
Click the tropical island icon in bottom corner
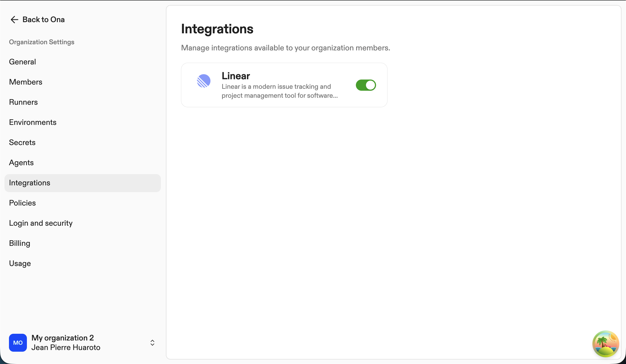tap(606, 344)
